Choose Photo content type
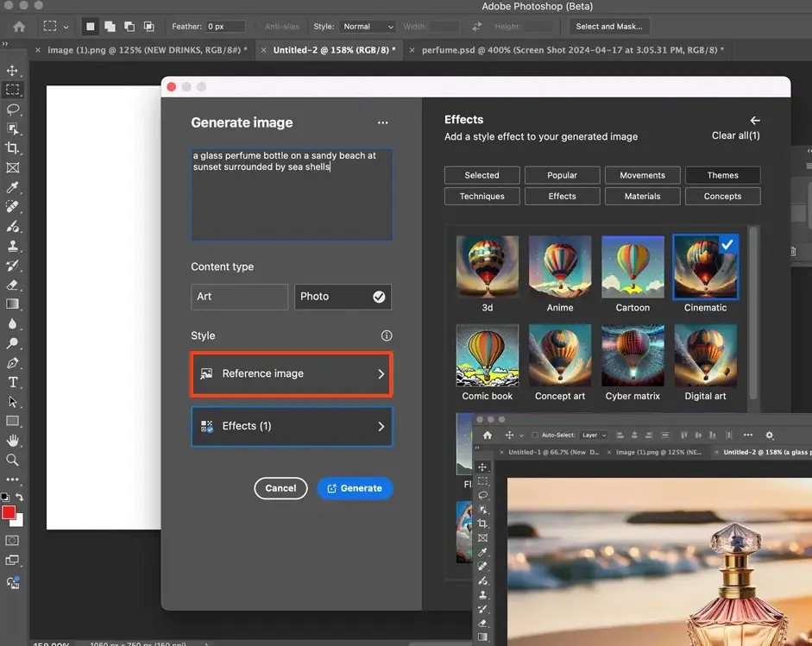The width and height of the screenshot is (812, 646). click(x=343, y=297)
